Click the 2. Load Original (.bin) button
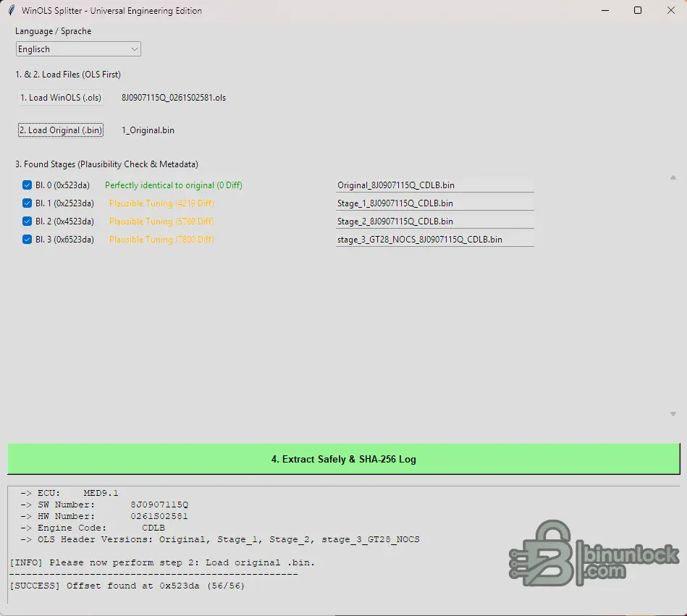The height and width of the screenshot is (616, 687). coord(61,130)
